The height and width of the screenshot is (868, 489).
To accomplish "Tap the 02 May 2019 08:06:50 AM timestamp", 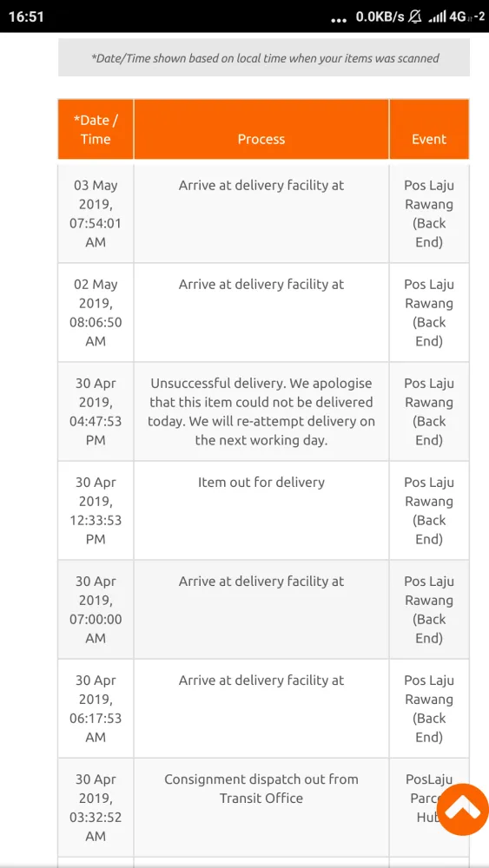I will pyautogui.click(x=96, y=312).
